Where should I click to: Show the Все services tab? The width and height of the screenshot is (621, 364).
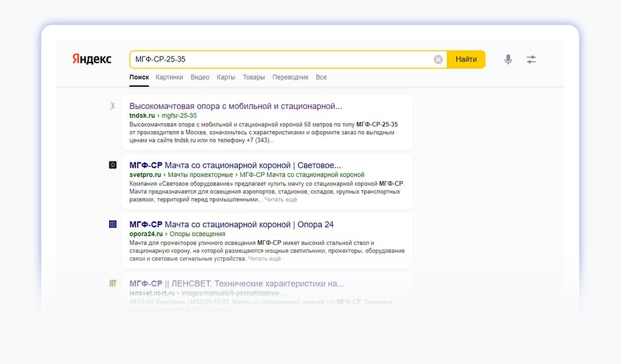pyautogui.click(x=321, y=77)
